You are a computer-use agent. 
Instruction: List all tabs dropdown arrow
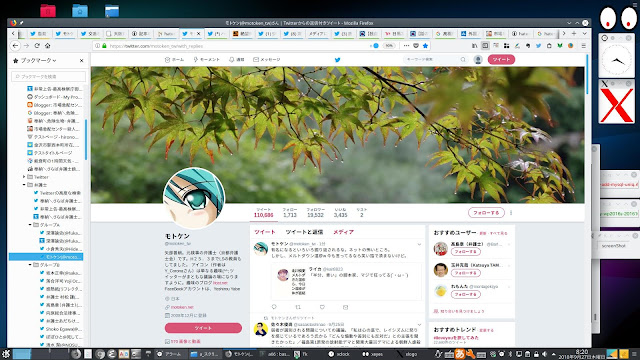(x=584, y=33)
